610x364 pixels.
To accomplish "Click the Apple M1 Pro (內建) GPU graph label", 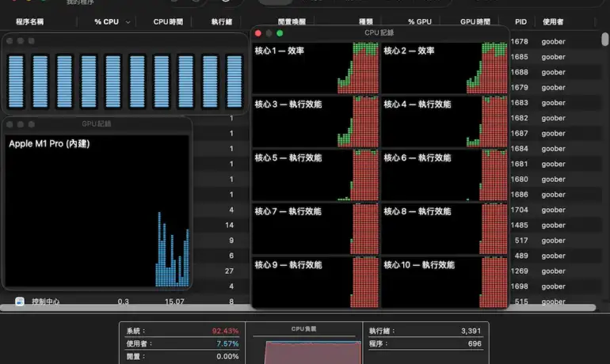I will click(x=49, y=144).
